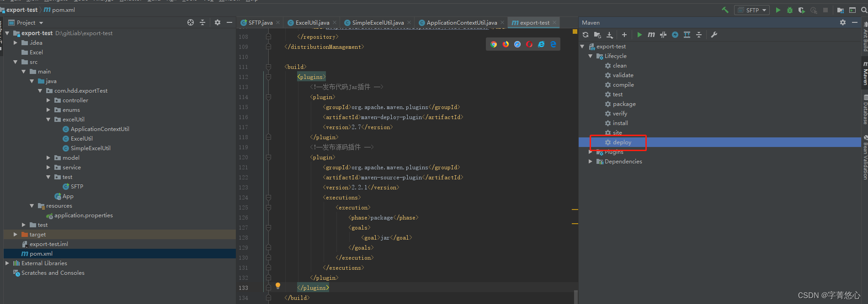Open in Chrome browser icon
868x304 pixels.
pos(494,44)
